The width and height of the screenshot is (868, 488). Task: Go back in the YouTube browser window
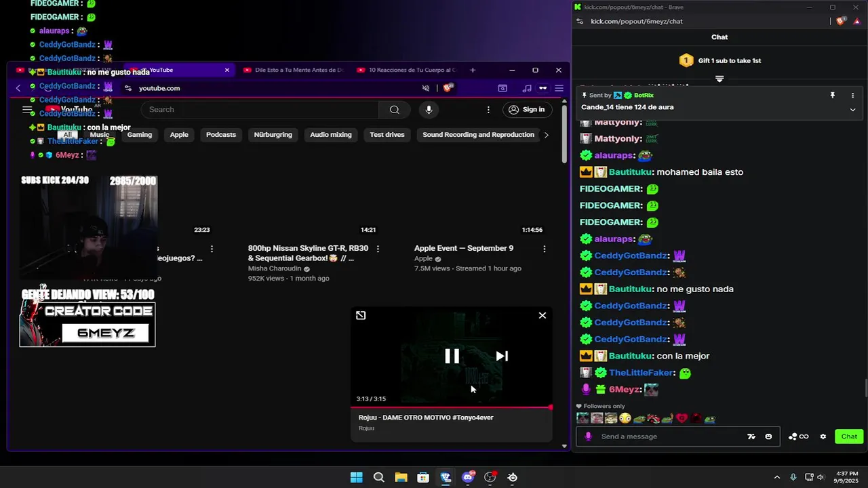pyautogui.click(x=18, y=88)
